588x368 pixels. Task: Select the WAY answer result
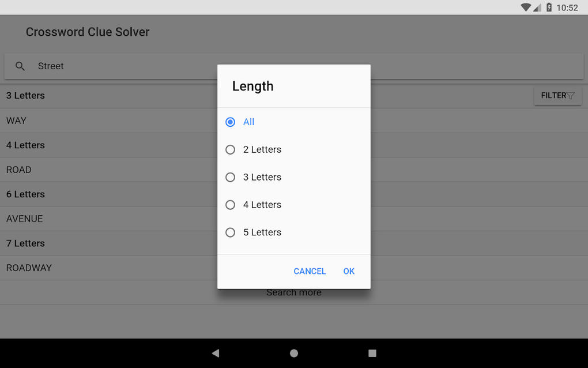pyautogui.click(x=16, y=121)
